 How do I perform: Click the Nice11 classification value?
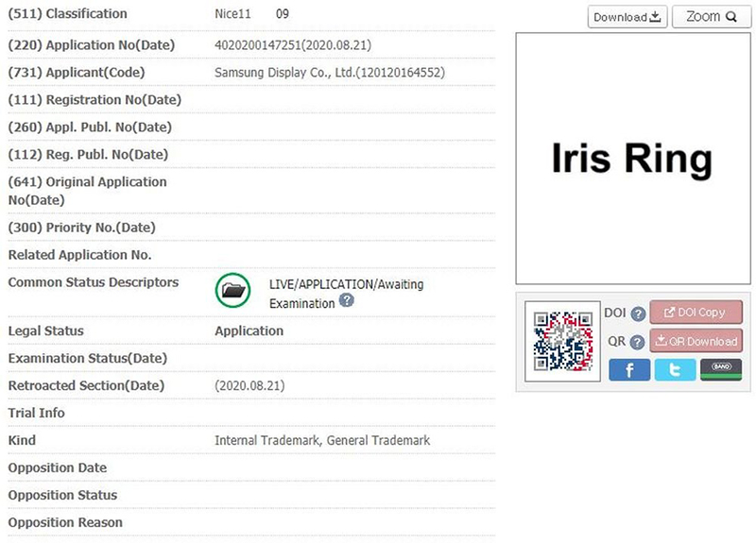pyautogui.click(x=233, y=15)
